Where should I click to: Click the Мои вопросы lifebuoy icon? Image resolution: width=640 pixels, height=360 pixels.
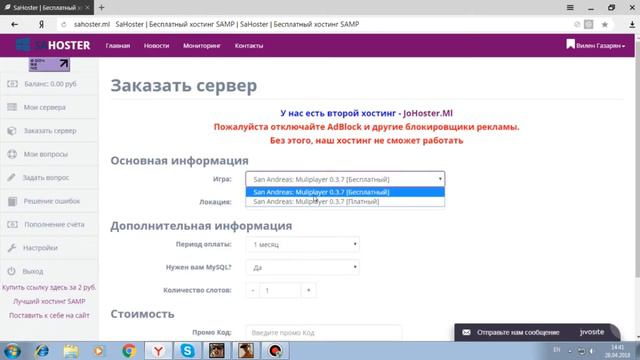12,154
